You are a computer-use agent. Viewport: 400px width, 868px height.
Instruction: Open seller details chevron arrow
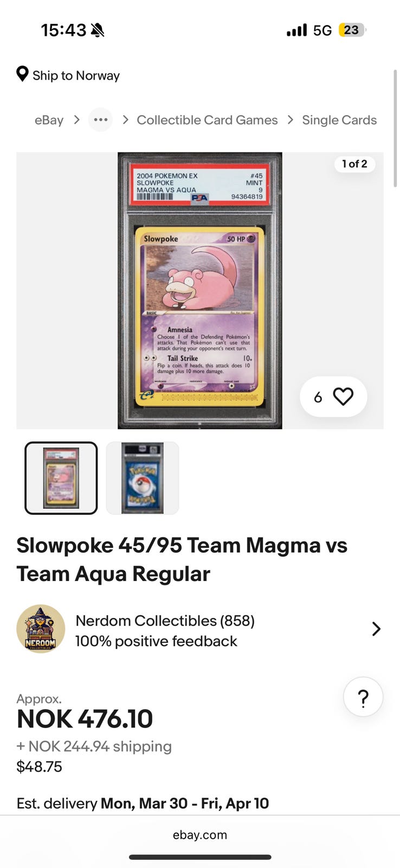coord(376,629)
